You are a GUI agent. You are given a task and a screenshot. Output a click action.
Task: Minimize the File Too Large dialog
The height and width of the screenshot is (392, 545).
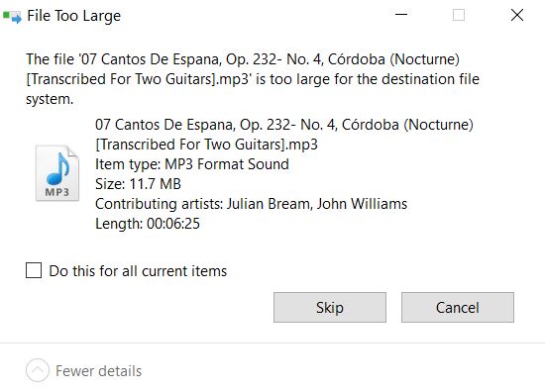pos(401,15)
